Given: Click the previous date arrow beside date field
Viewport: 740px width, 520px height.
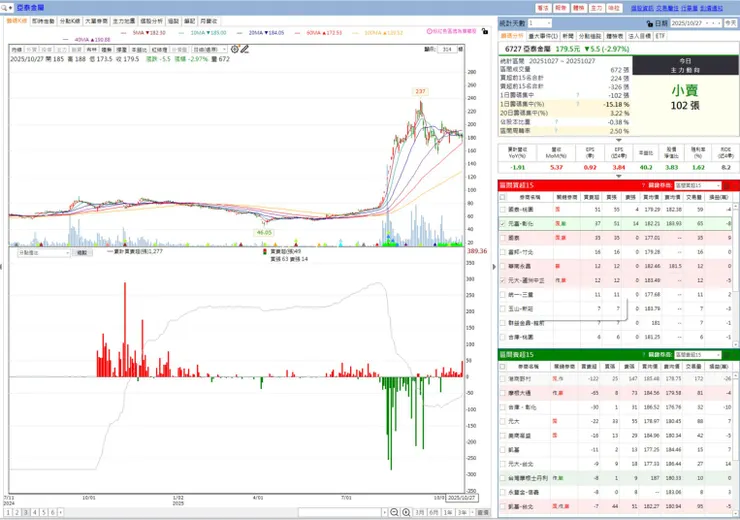Looking at the screenshot, I should click(713, 23).
